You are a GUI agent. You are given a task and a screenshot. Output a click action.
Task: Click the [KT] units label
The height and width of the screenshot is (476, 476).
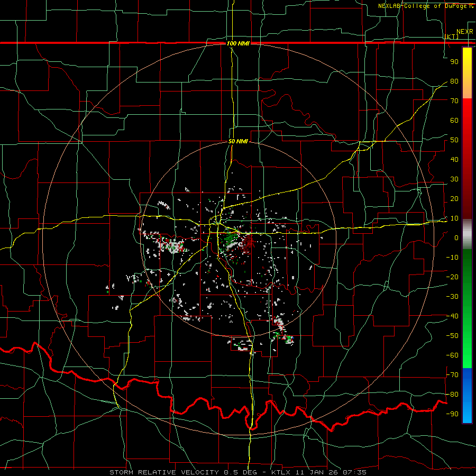tap(452, 37)
